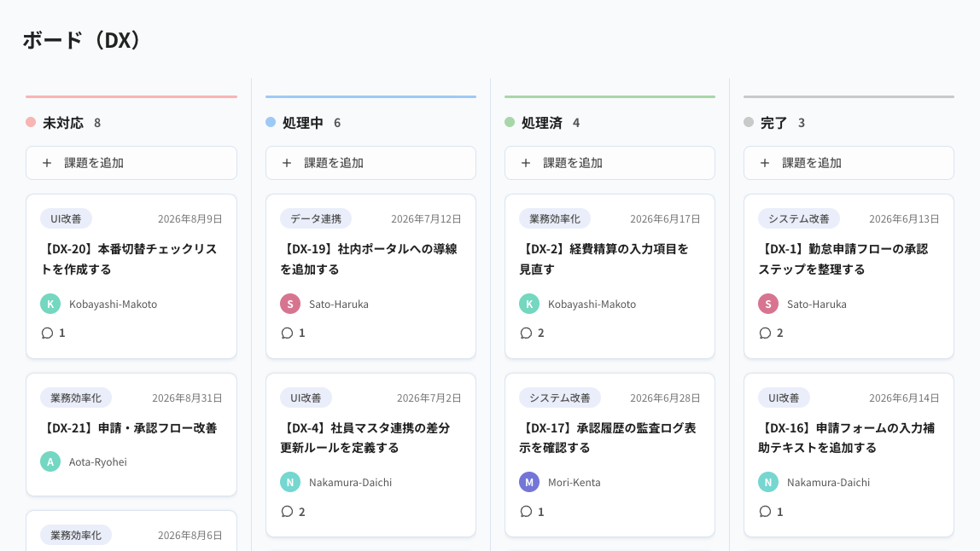Click the 2026年6月13日 due date
This screenshot has height=551, width=980.
[x=904, y=219]
